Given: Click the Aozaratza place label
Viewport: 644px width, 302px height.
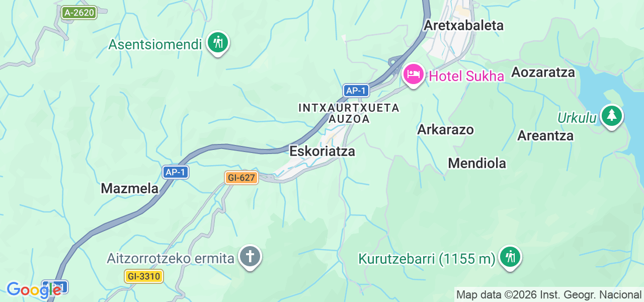Looking at the screenshot, I should 543,72.
